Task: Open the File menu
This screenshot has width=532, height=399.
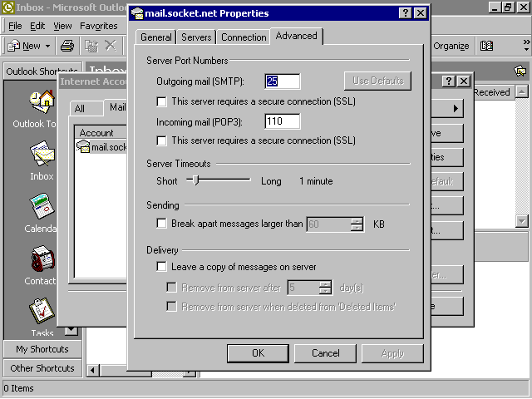Action: click(15, 26)
